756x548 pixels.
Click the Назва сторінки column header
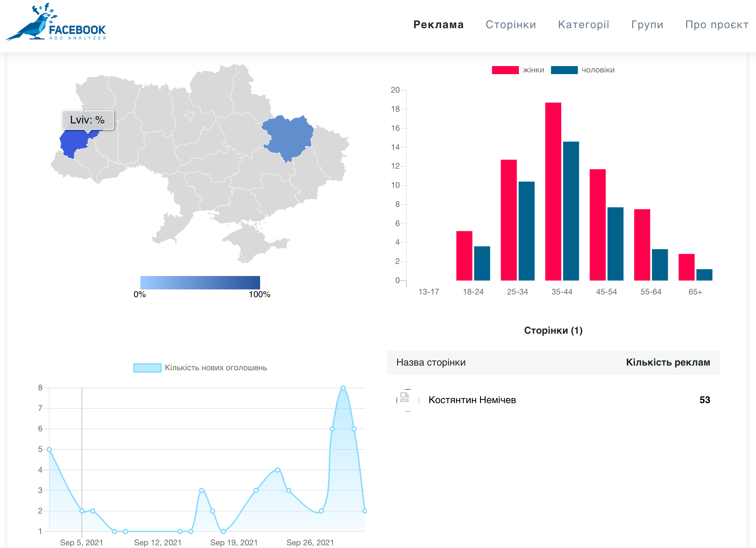[431, 362]
